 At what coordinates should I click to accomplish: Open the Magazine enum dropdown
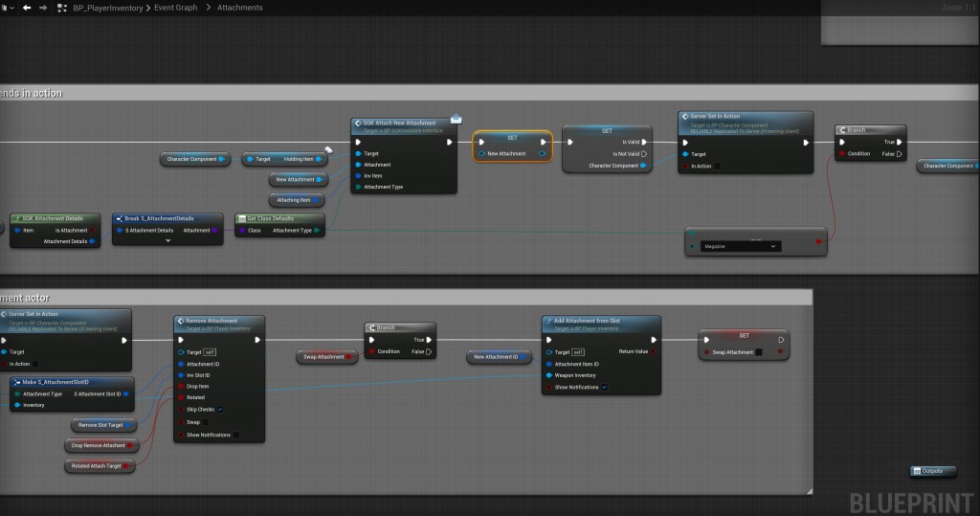(x=741, y=246)
